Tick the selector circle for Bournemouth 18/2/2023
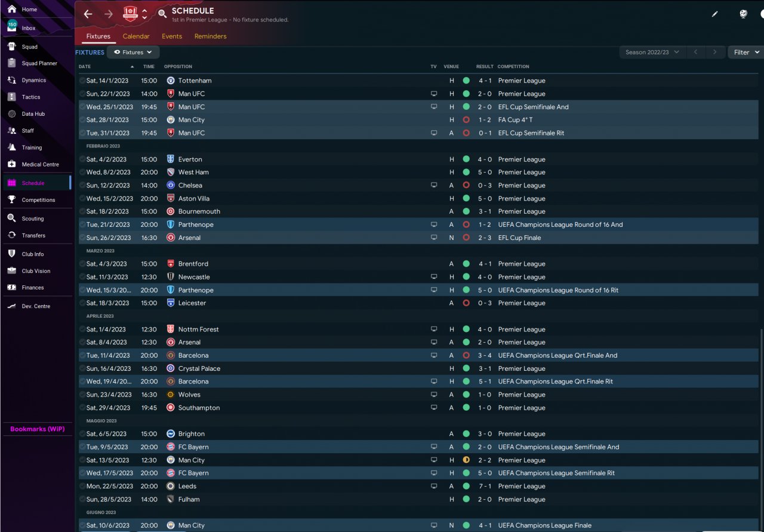The height and width of the screenshot is (532, 764). click(82, 211)
